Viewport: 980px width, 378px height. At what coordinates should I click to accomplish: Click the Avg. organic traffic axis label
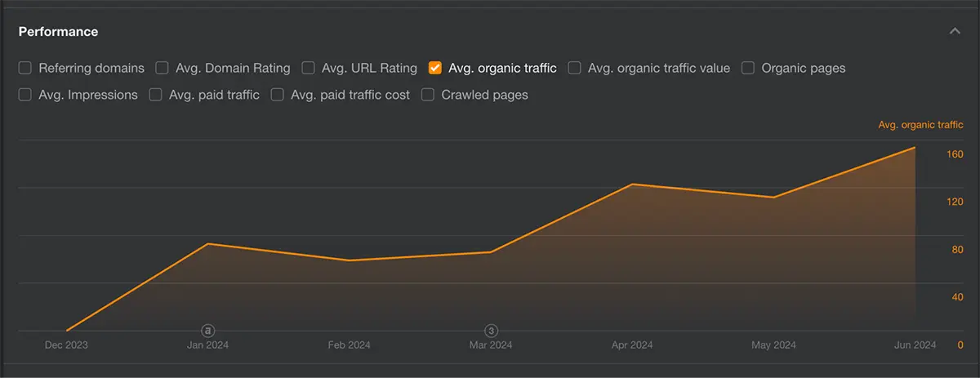(x=920, y=125)
